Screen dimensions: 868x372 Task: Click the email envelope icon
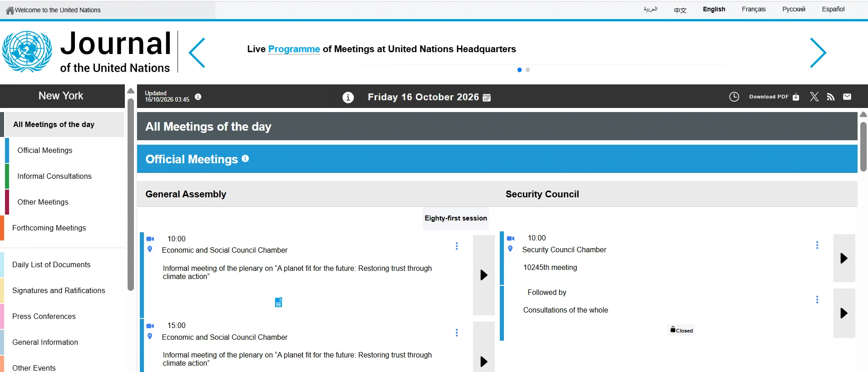click(x=847, y=97)
